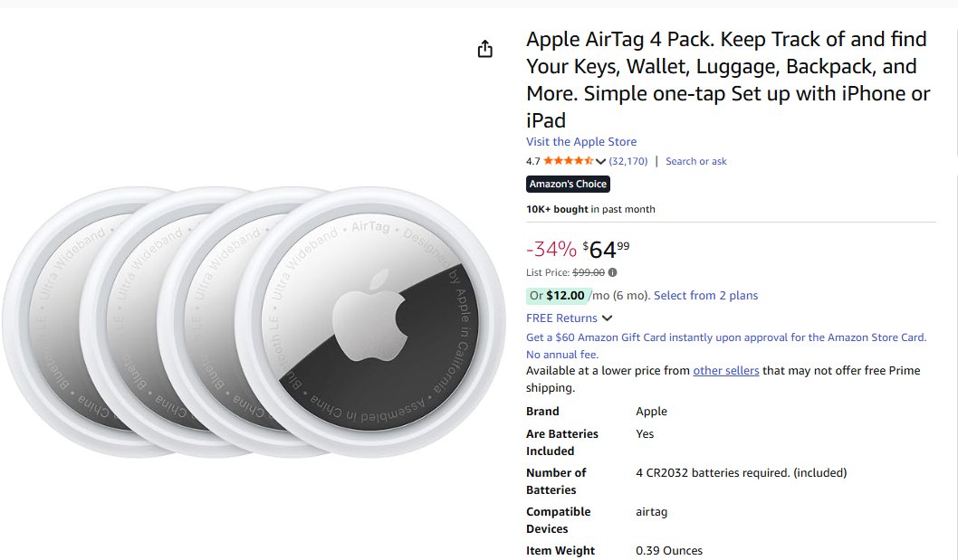Viewport: 958px width, 560px height.
Task: Click the Search or ask link
Action: tap(695, 161)
